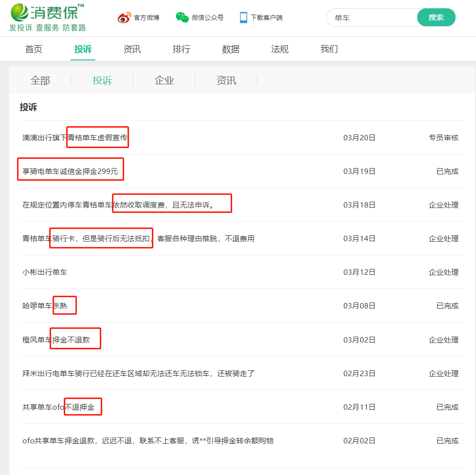This screenshot has height=475, width=476.
Task: Switch to the 投诉 results tab
Action: (x=102, y=80)
